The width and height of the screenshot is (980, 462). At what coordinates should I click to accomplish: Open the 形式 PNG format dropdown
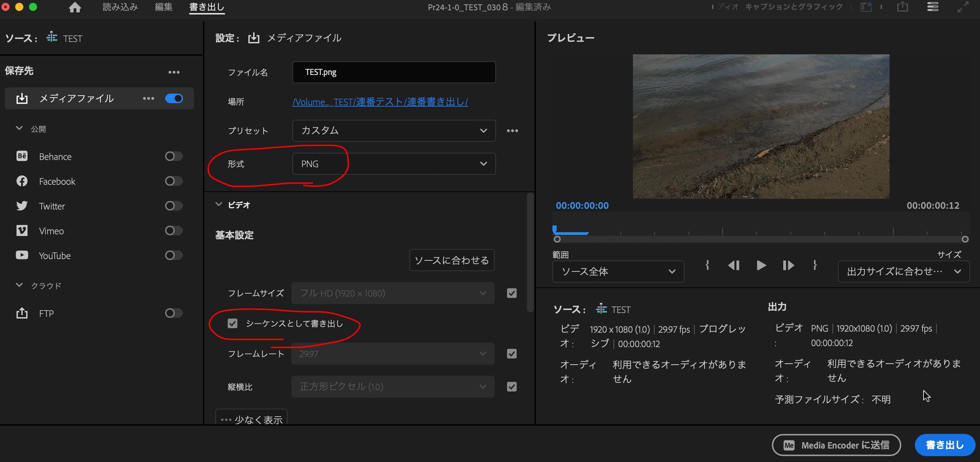(394, 164)
